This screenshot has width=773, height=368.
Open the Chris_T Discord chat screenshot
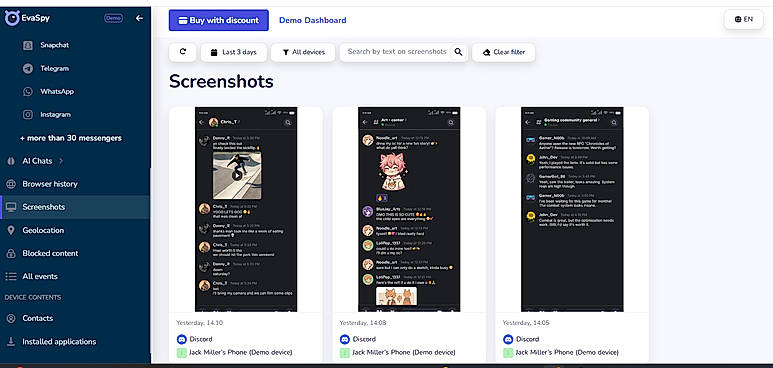tap(246, 209)
